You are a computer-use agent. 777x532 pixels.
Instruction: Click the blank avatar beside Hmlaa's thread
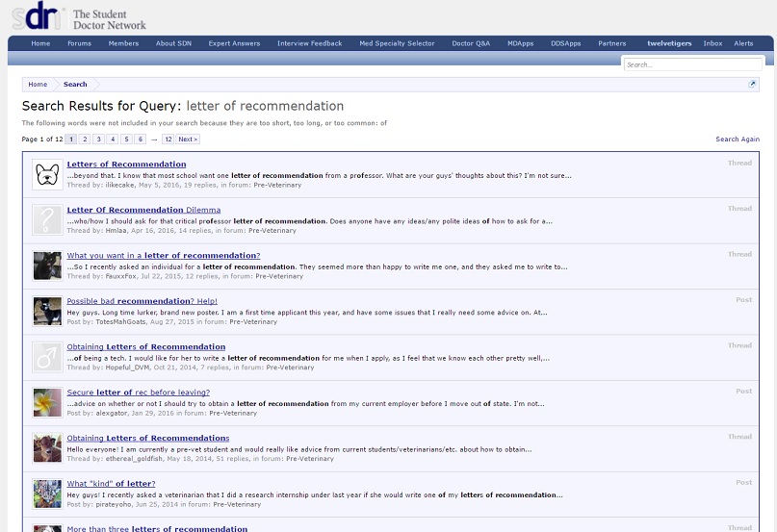47,220
